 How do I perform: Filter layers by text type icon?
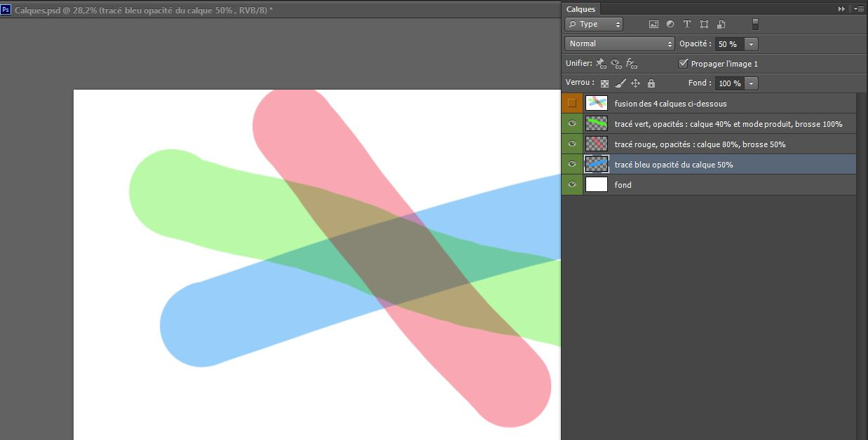coord(687,24)
